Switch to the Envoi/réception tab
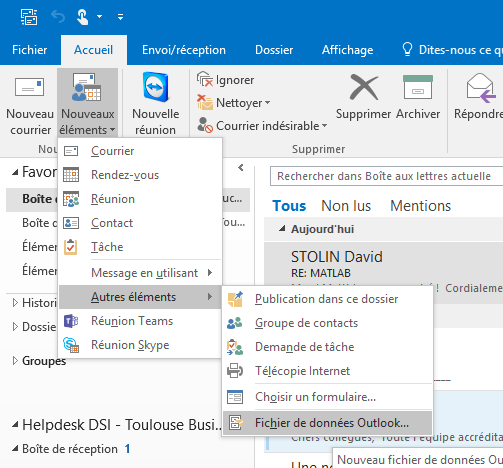503x468 pixels. [184, 50]
